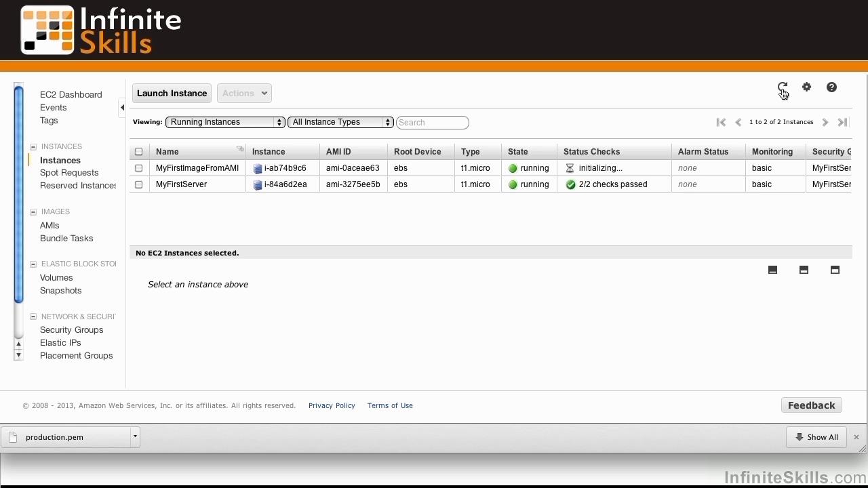Check the MyFirstServer row checkbox
The image size is (868, 488).
click(x=138, y=184)
